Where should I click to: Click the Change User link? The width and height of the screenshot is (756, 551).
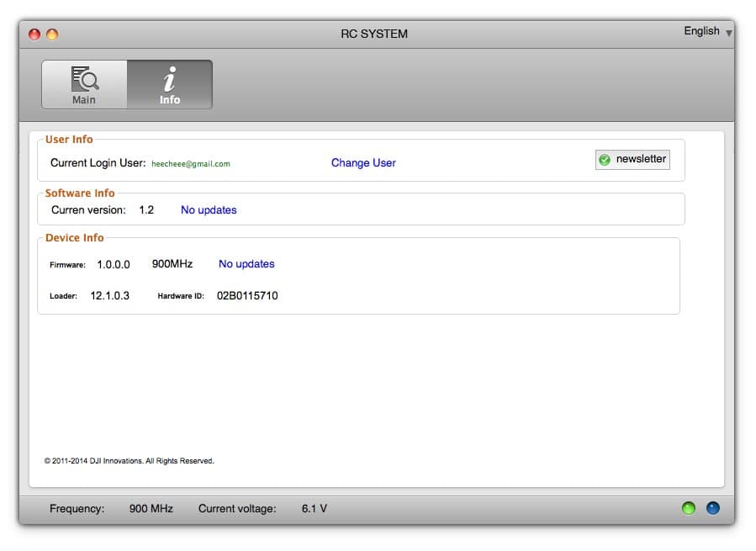point(363,163)
